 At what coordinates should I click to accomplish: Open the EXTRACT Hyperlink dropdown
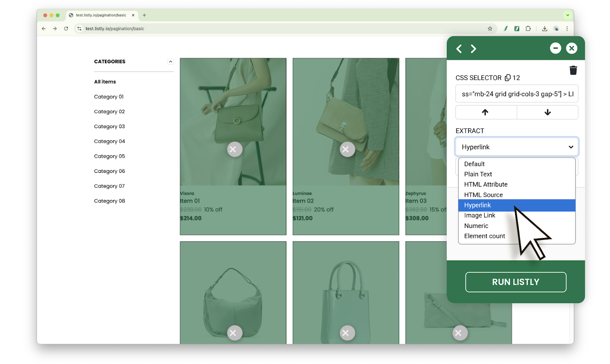click(x=517, y=147)
